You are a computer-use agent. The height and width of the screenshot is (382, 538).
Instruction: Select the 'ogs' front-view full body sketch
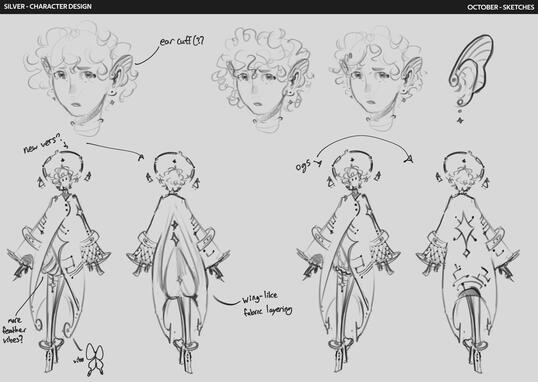(348, 262)
